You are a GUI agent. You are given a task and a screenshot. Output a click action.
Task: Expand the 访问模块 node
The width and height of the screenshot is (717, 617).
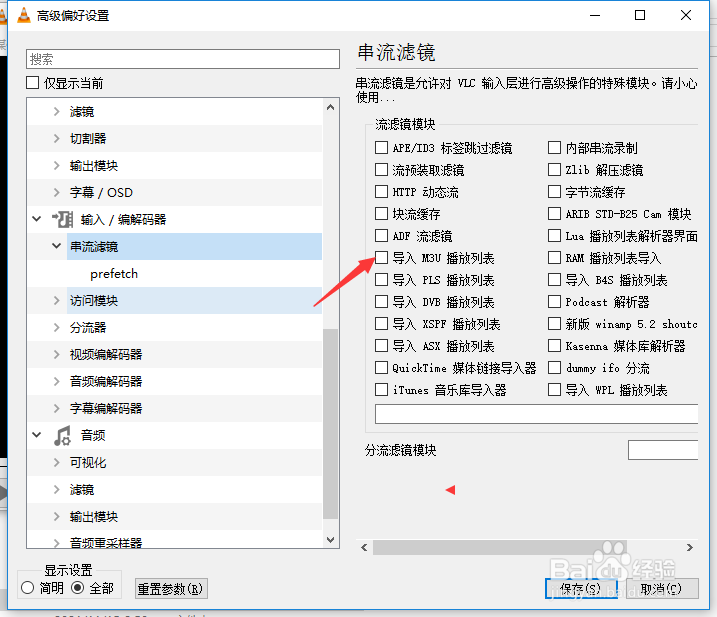click(56, 300)
